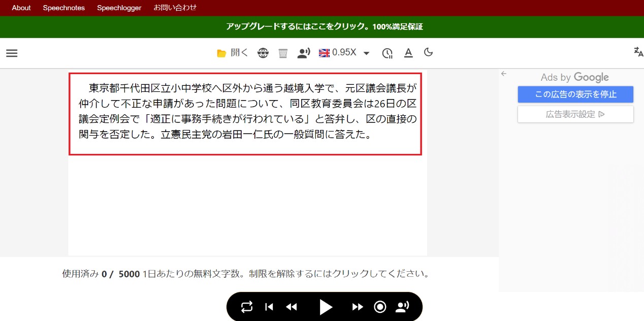Click この広告の表示を停止 button
The width and height of the screenshot is (644, 321).
click(x=575, y=94)
